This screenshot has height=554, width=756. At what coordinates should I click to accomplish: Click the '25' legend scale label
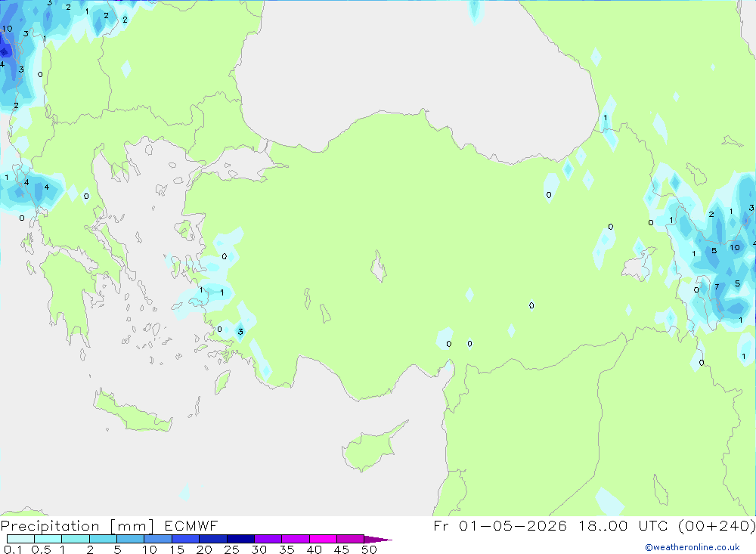231,549
